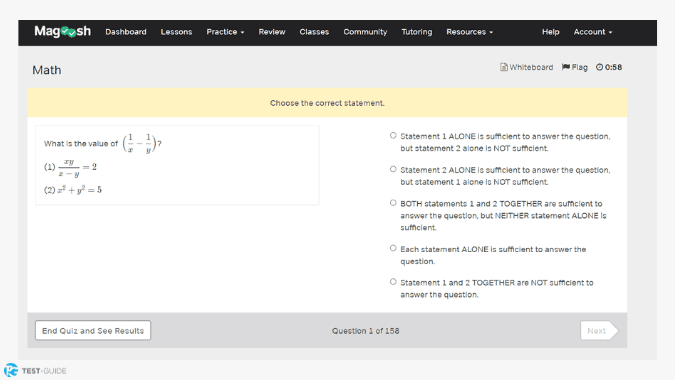Expand the Resources dropdown menu
Image resolution: width=675 pixels, height=380 pixels.
(469, 32)
